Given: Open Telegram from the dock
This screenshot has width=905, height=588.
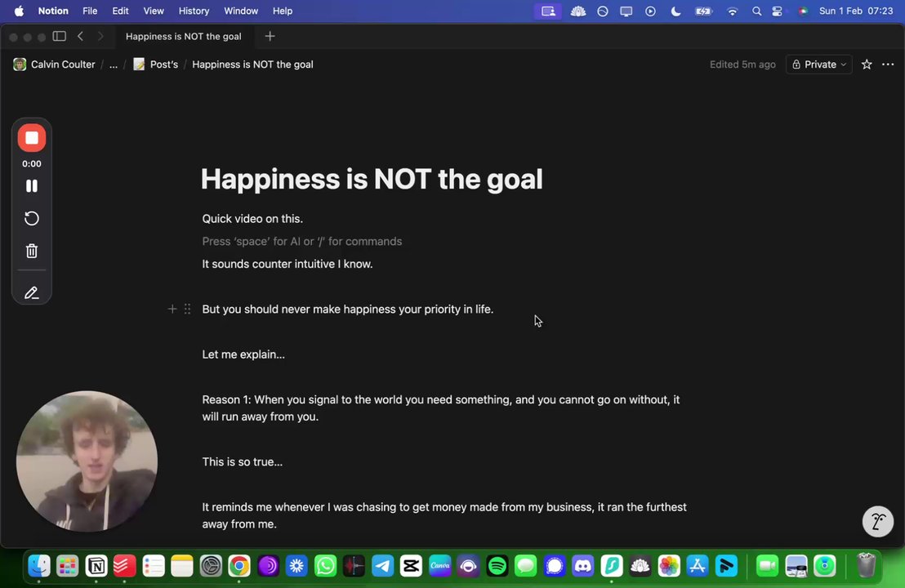Looking at the screenshot, I should coord(382,566).
